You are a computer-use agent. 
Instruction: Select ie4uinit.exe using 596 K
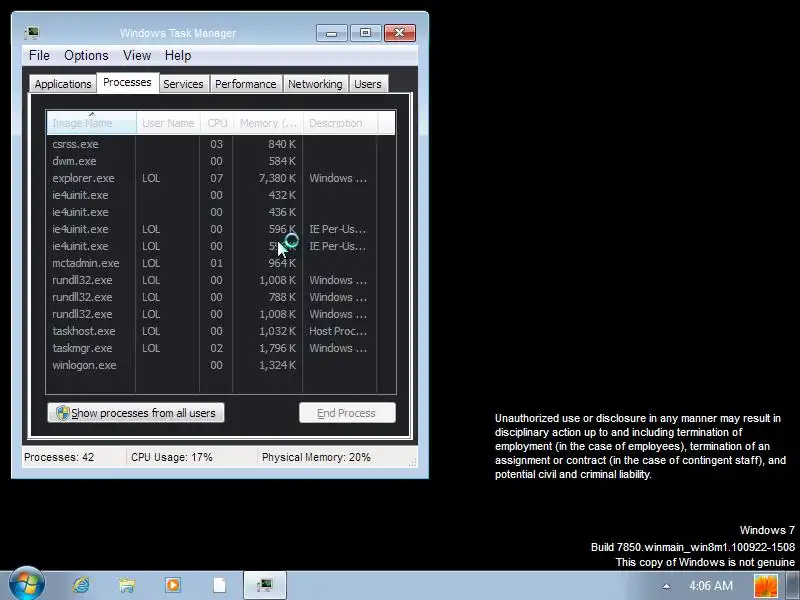pos(221,229)
